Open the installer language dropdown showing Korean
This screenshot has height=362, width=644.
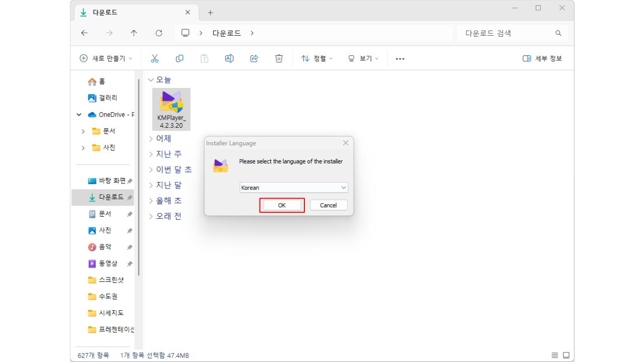pyautogui.click(x=293, y=187)
